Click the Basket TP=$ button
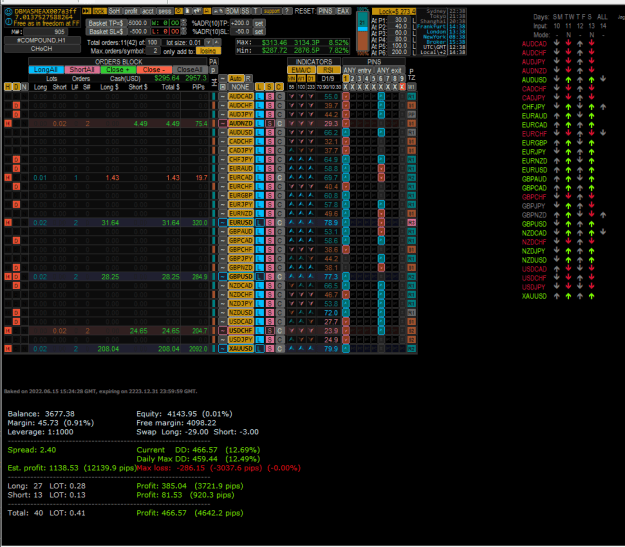 coord(106,23)
